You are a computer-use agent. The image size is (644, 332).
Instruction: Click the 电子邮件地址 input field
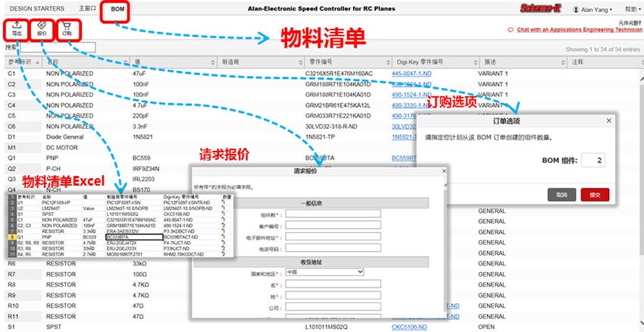click(333, 236)
